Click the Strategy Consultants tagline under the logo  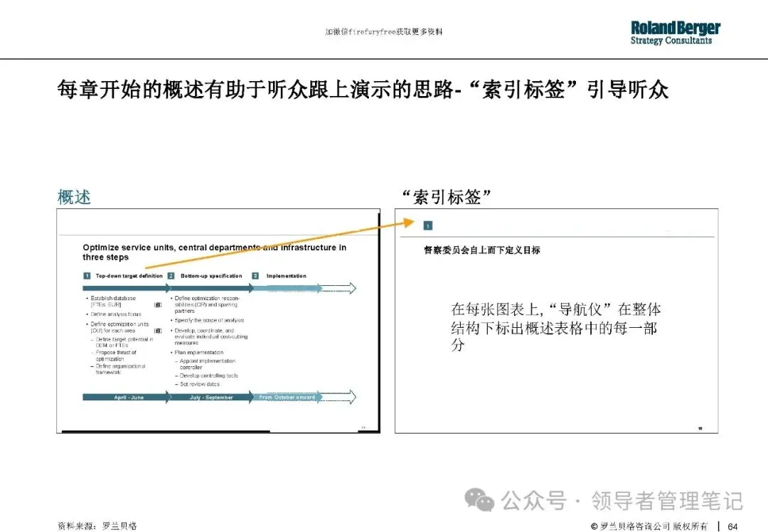tap(671, 41)
